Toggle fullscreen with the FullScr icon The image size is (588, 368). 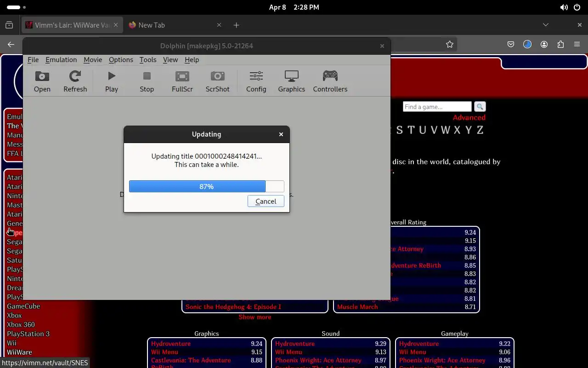[x=182, y=81]
